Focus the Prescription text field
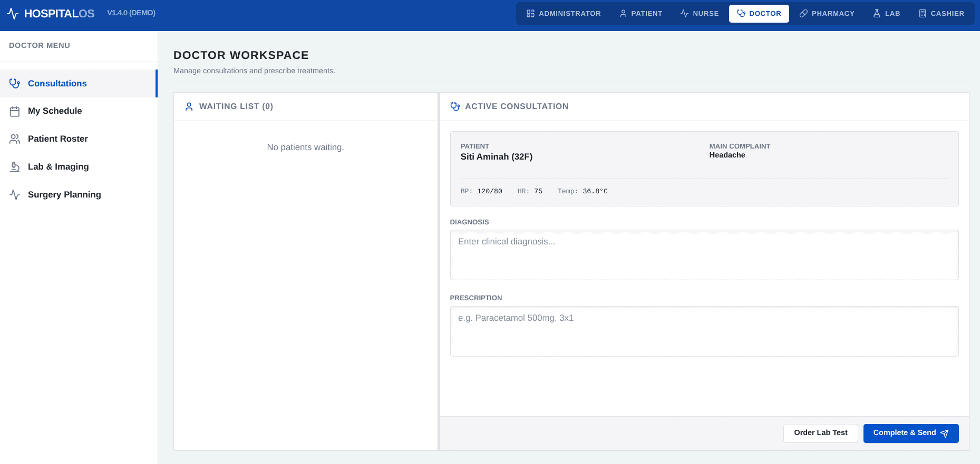The image size is (980, 464). [704, 331]
